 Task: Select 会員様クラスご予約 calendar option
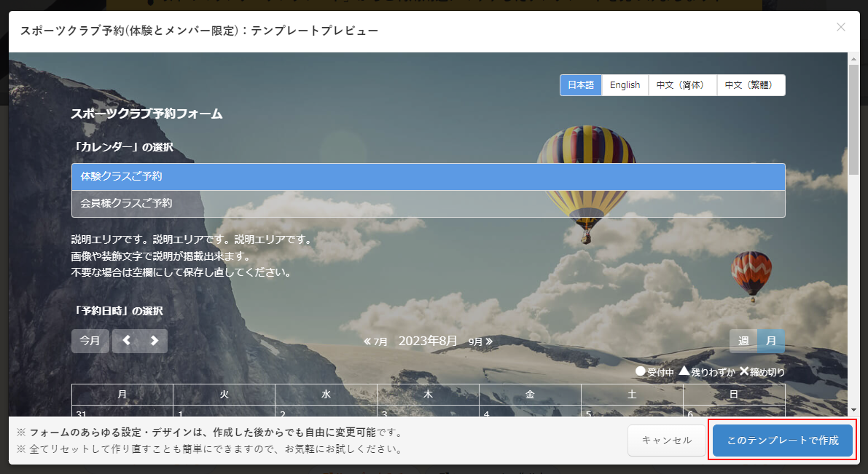point(428,204)
